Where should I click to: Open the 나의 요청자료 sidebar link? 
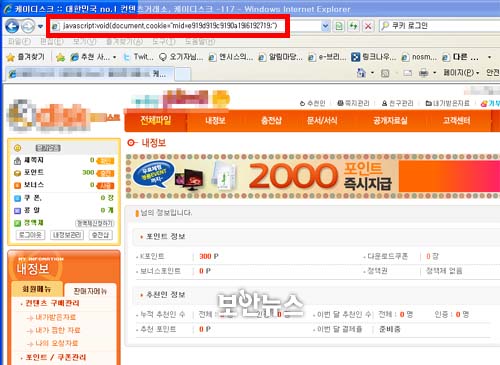(x=57, y=343)
